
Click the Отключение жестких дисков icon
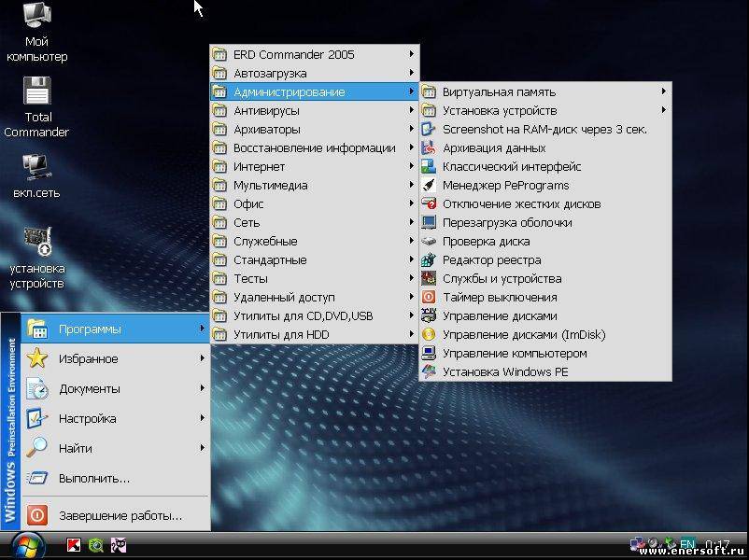429,203
